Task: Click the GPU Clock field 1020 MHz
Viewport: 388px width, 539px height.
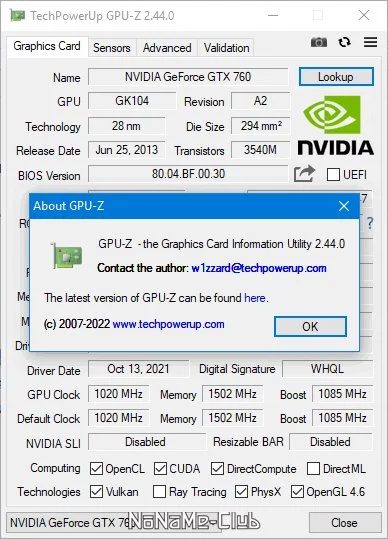Action: point(119,394)
